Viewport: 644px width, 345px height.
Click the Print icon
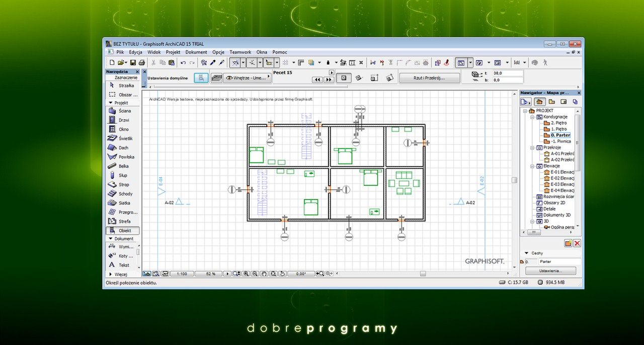pyautogui.click(x=142, y=62)
